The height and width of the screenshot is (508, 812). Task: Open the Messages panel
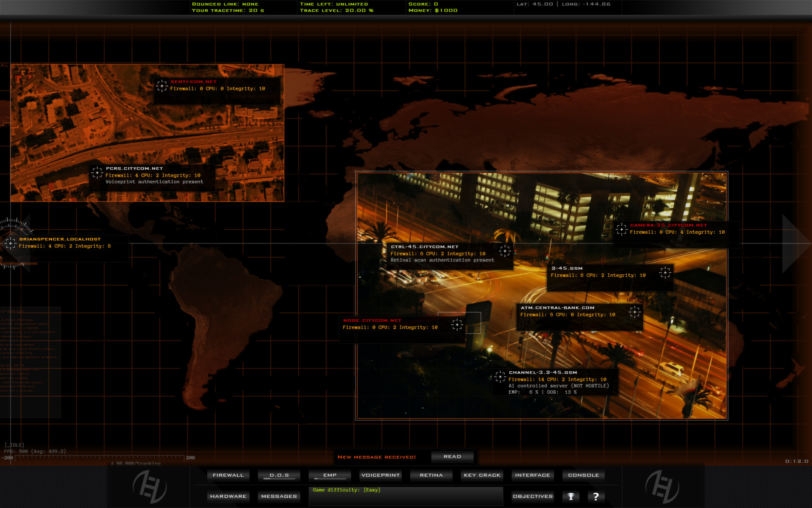[279, 496]
